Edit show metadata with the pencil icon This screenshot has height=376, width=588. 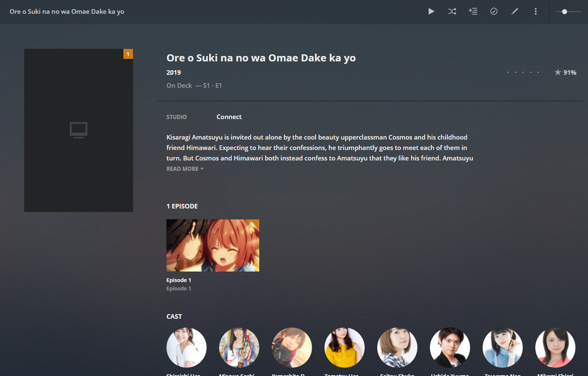[514, 11]
